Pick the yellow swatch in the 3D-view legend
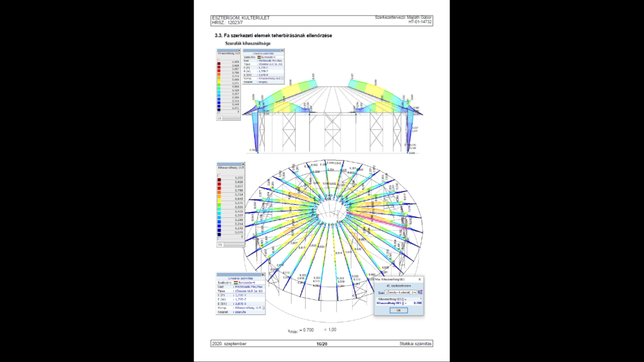644x362 pixels. pyautogui.click(x=219, y=201)
